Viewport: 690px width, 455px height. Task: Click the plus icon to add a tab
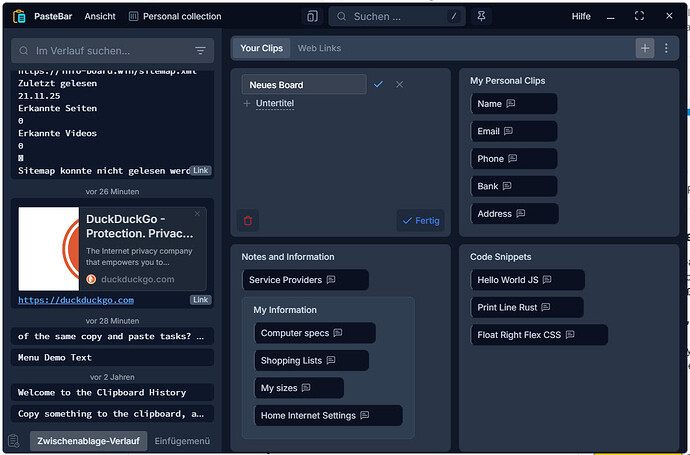645,48
